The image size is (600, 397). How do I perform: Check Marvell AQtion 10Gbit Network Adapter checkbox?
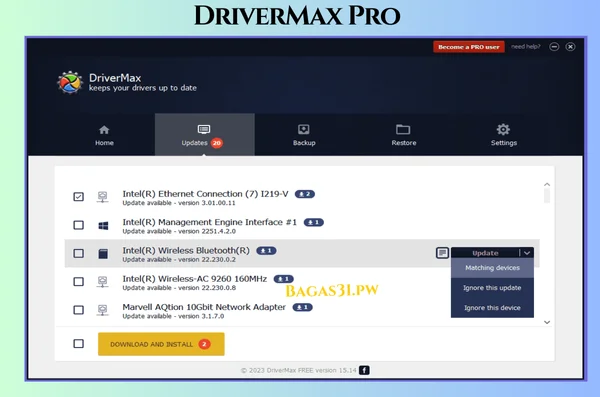pyautogui.click(x=78, y=310)
